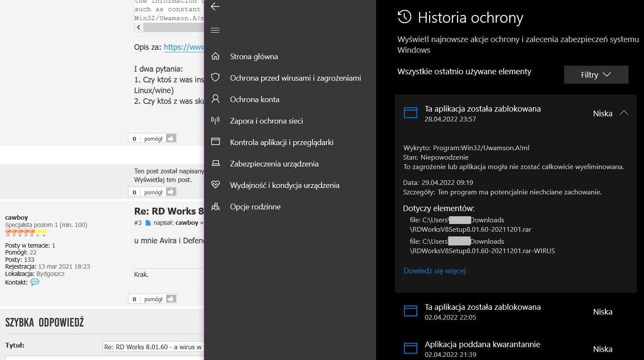Open Strona główna in Windows Security
The image size is (644, 360).
tap(254, 57)
